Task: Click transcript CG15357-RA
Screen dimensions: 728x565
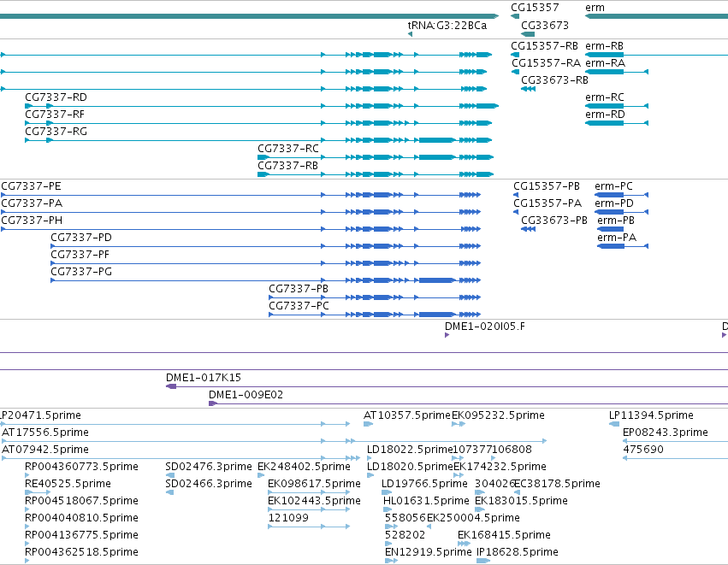Action: click(x=546, y=63)
